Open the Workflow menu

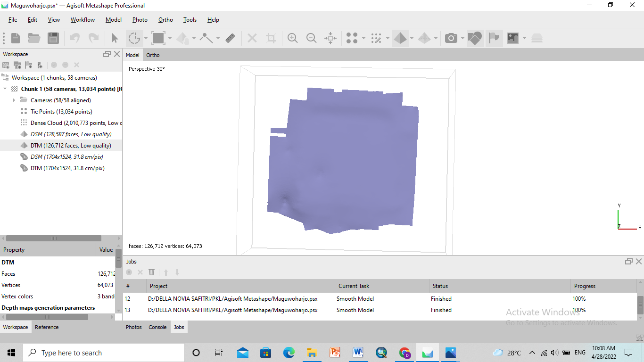[x=83, y=20]
